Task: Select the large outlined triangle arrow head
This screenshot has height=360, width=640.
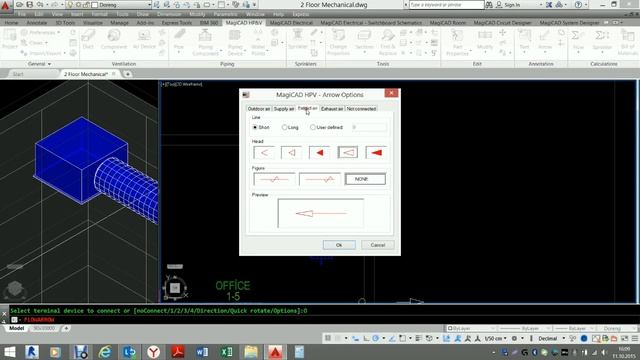Action: click(x=348, y=153)
